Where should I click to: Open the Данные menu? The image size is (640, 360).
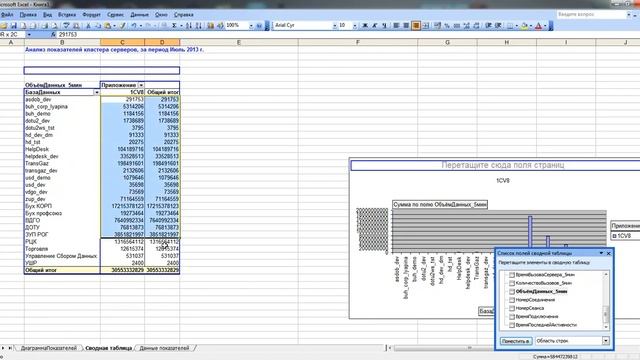(140, 15)
